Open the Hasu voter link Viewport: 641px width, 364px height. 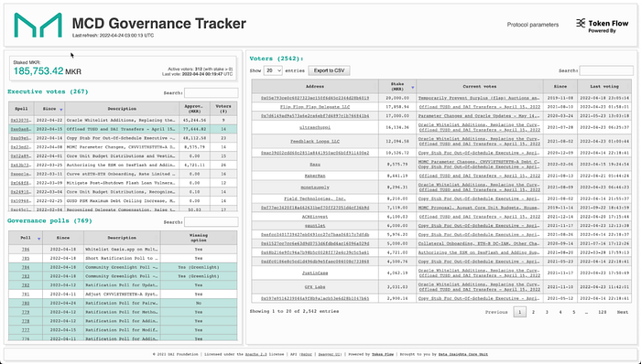point(315,164)
